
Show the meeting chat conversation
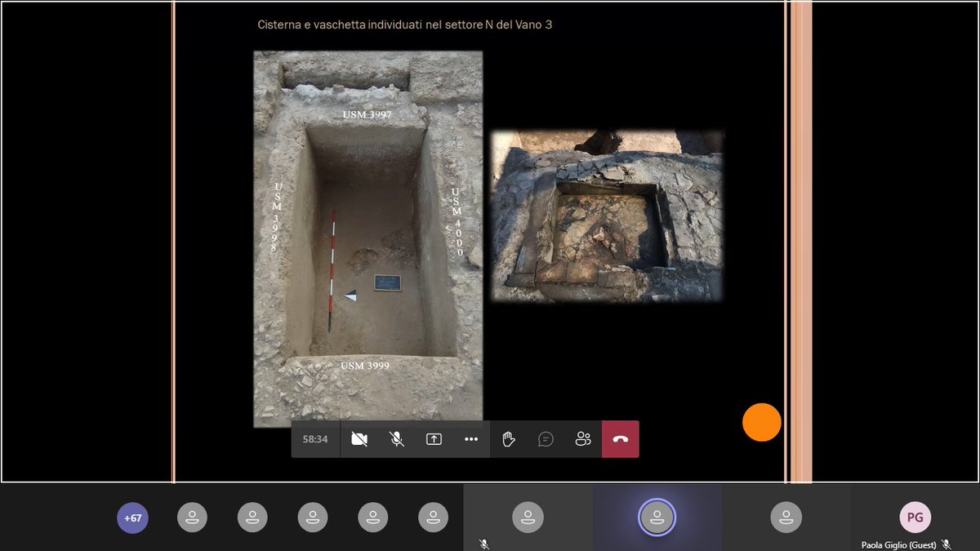coord(546,439)
